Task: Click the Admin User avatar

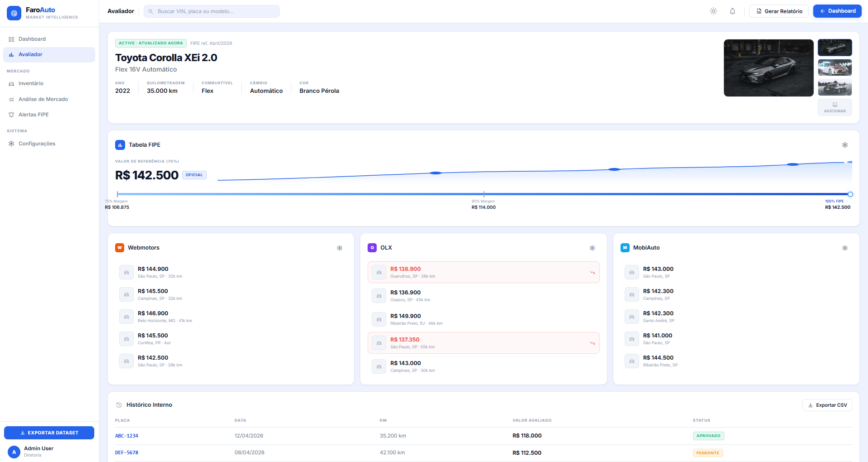Action: tap(14, 452)
